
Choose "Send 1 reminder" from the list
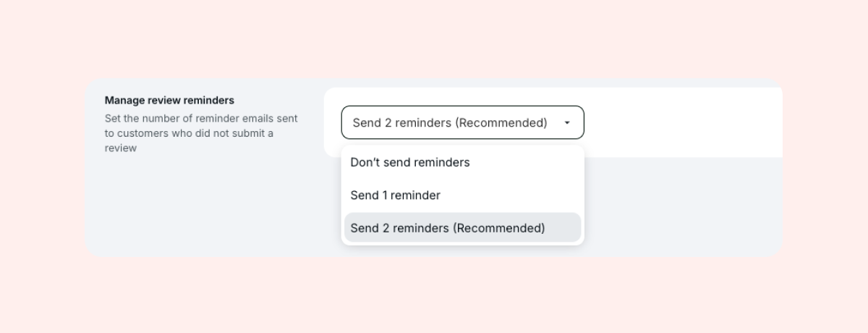395,195
